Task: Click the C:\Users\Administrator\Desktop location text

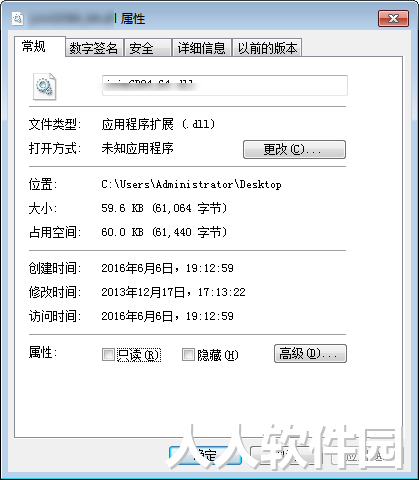Action: [x=191, y=184]
